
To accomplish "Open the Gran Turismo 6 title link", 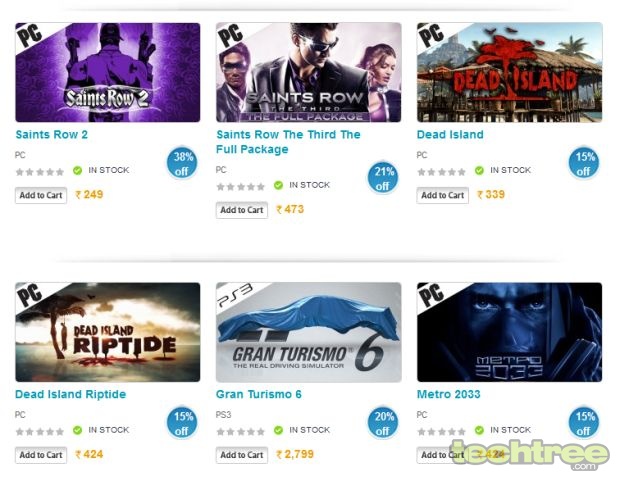I will point(259,394).
